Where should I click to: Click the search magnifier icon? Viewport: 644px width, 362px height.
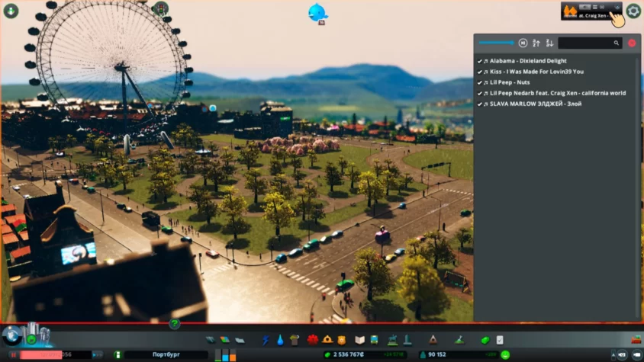click(616, 43)
